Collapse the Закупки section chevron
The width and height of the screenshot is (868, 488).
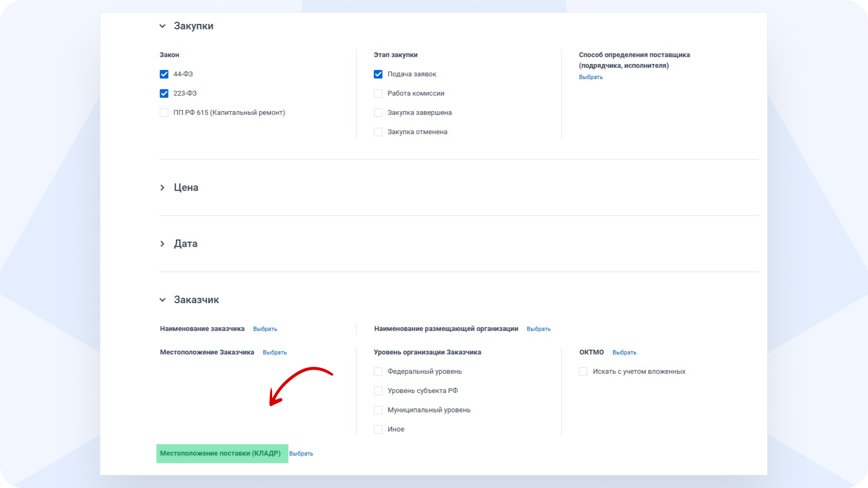point(162,26)
